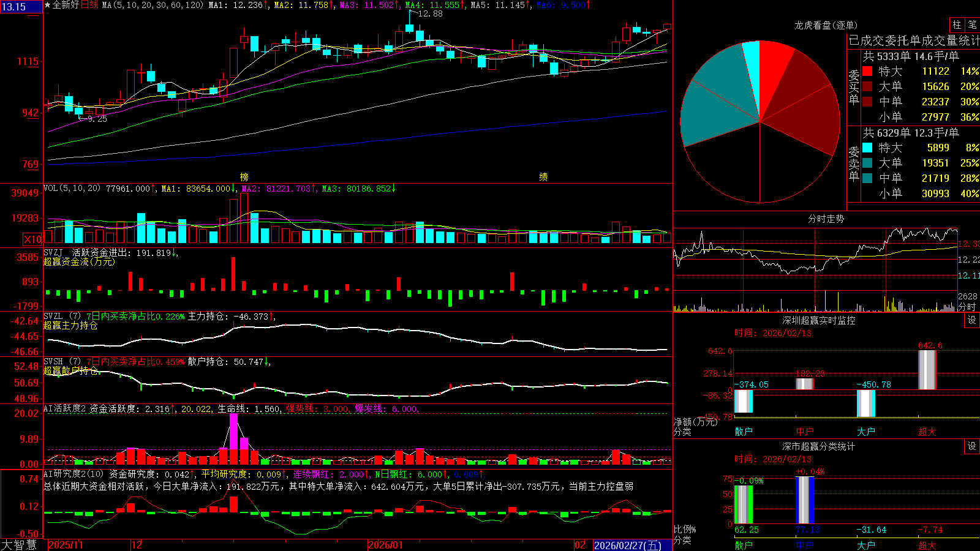Click the AI活跃度2 indicator name

tap(65, 408)
